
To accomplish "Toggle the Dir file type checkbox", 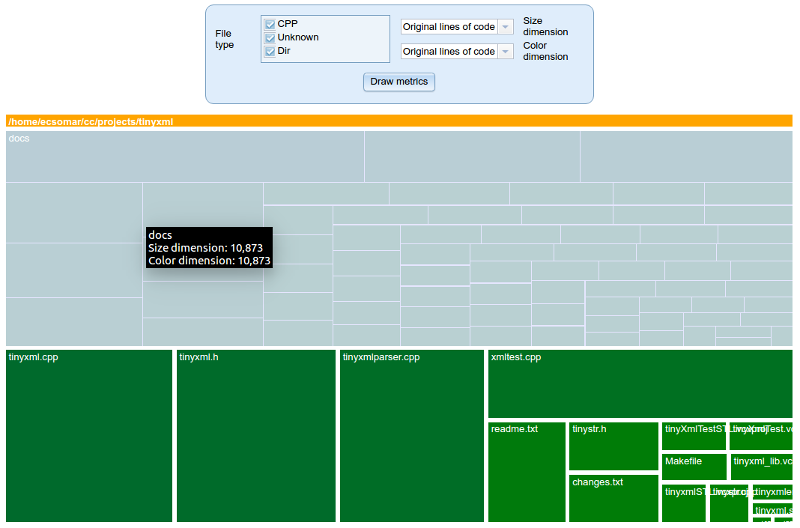I will [270, 51].
